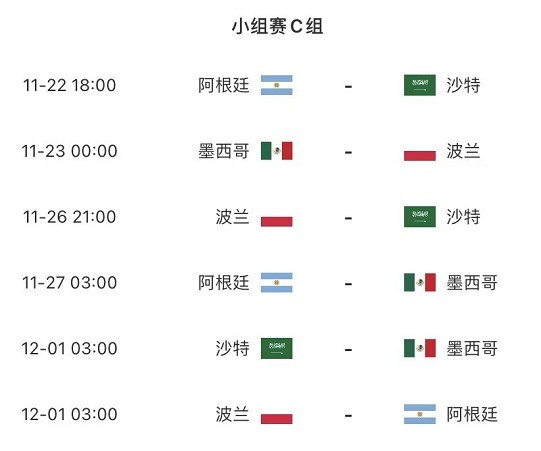Open team 阿根廷 in final 12-01 match

tap(472, 414)
